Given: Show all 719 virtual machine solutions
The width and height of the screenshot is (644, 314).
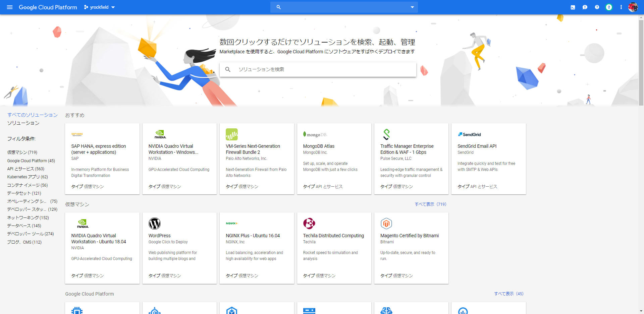Looking at the screenshot, I should click(x=430, y=204).
